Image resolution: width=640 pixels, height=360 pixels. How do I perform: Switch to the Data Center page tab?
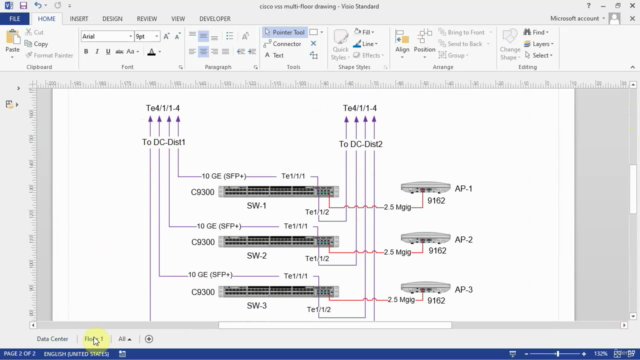52,339
